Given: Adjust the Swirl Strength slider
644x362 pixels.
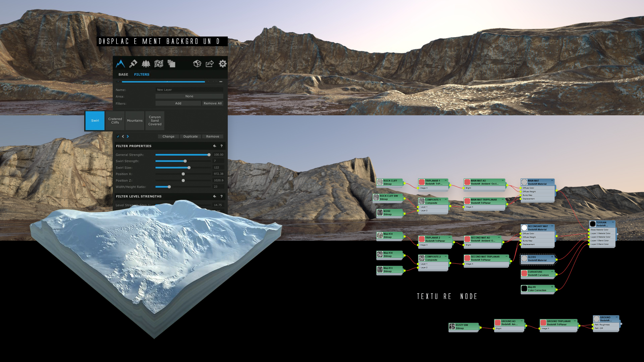Looking at the screenshot, I should pos(185,161).
